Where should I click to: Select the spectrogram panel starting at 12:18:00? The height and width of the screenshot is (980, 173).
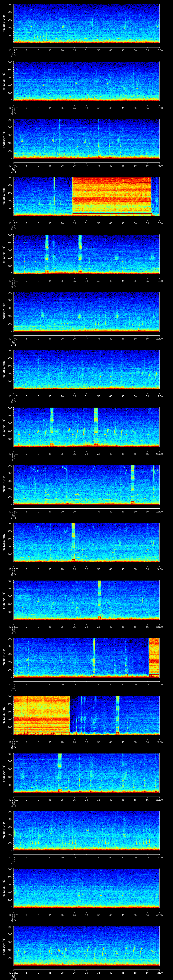coord(86,254)
